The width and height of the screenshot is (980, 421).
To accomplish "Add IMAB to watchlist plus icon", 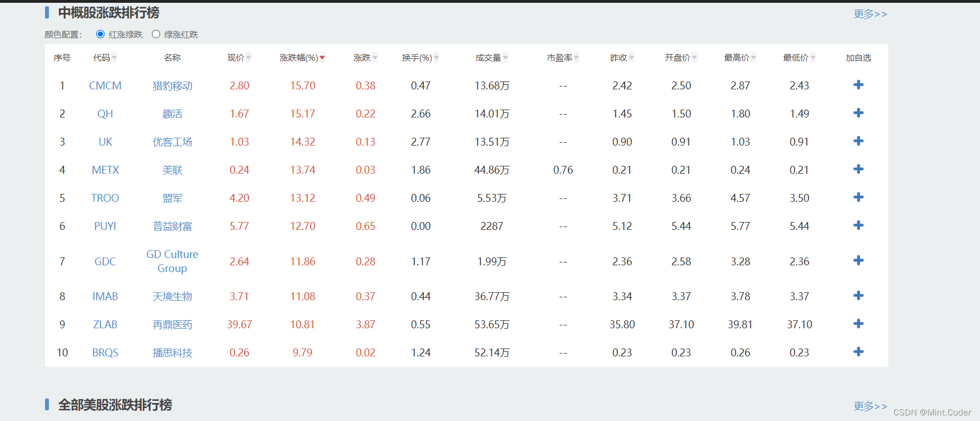I will (858, 296).
